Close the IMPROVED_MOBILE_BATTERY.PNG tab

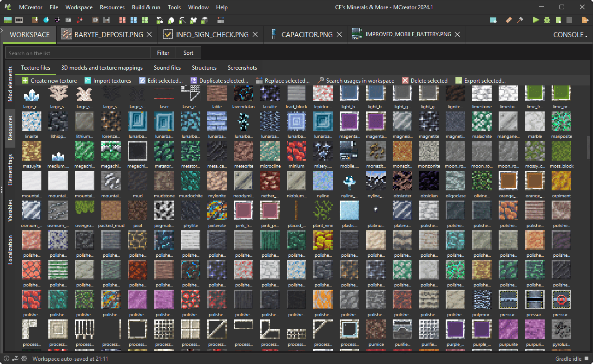(457, 35)
